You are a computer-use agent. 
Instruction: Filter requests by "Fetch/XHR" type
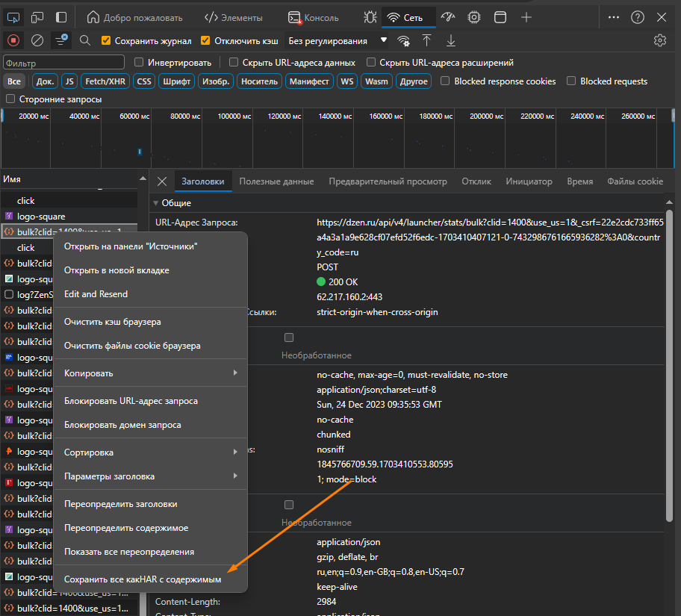pos(105,81)
